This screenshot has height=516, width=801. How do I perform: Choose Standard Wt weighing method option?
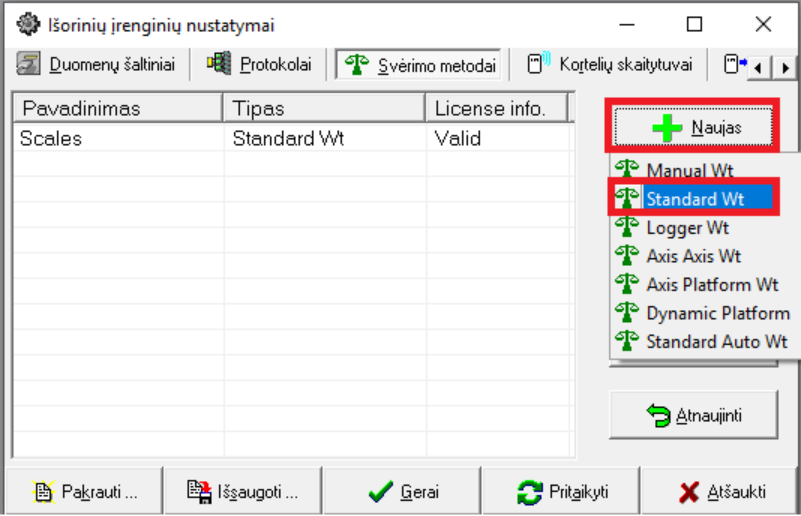coord(694,199)
